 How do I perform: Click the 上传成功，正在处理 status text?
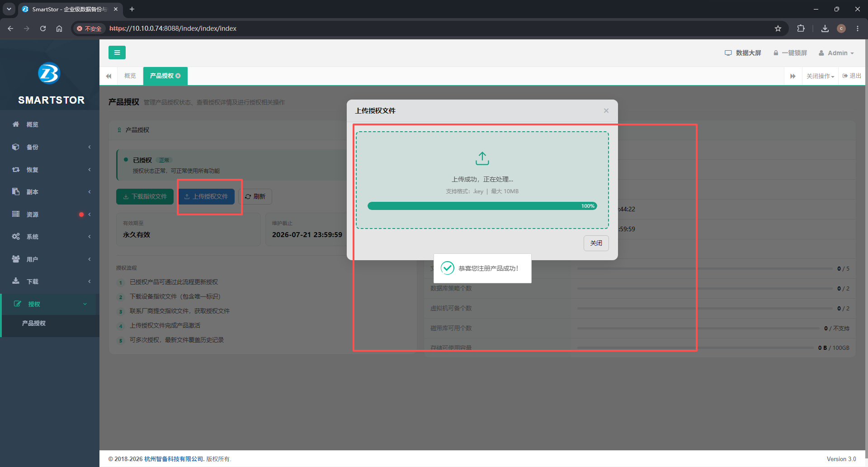[x=482, y=179]
